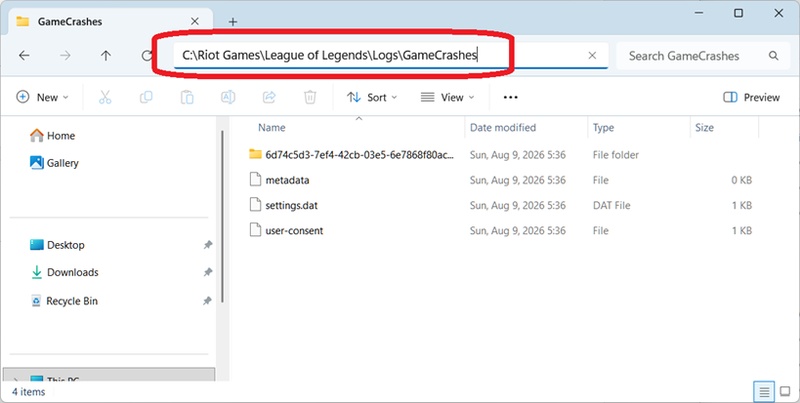The image size is (800, 403).
Task: Select the metadata file name
Action: tap(287, 180)
